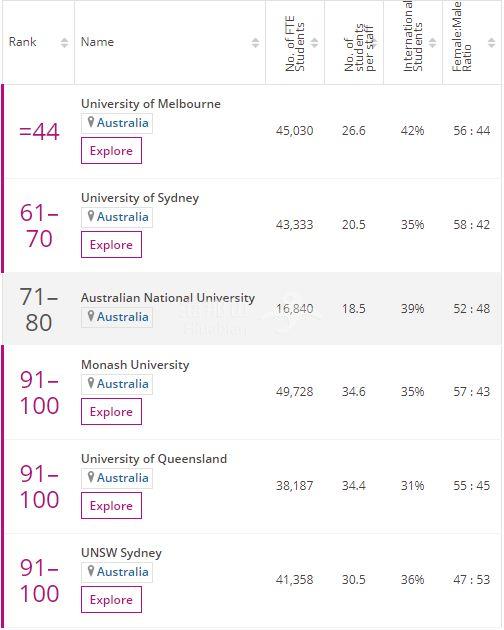Viewport: 504px width, 630px height.
Task: Sort by Female:Male Ratio column
Action: coord(491,43)
